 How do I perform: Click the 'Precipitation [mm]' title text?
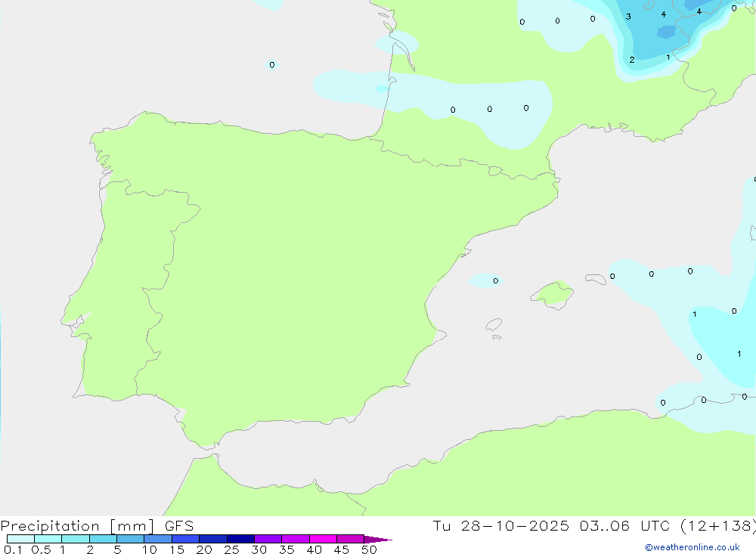pyautogui.click(x=77, y=526)
